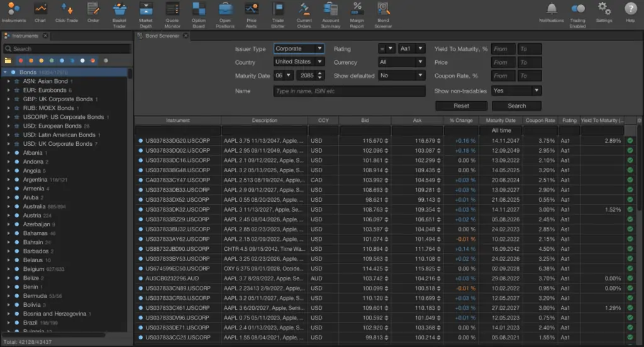Click the folder icon in Instruments panel
Screen dimensions: 644x347
(8, 61)
